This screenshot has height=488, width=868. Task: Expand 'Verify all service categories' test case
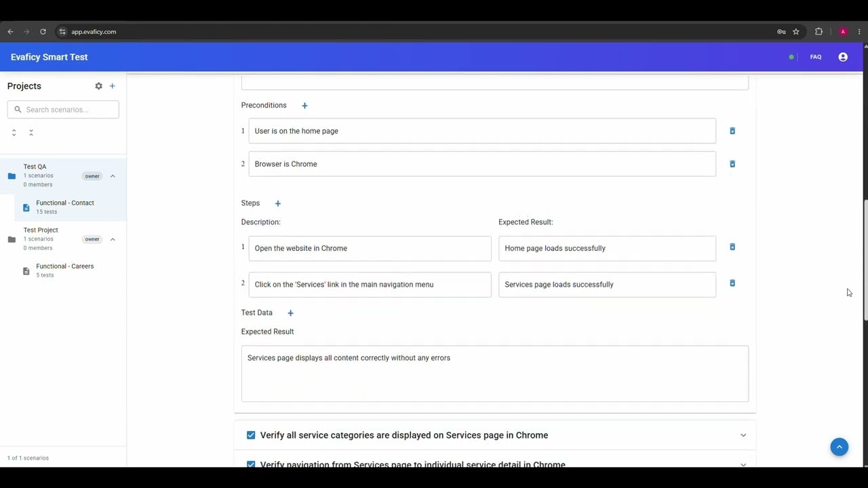pyautogui.click(x=743, y=435)
